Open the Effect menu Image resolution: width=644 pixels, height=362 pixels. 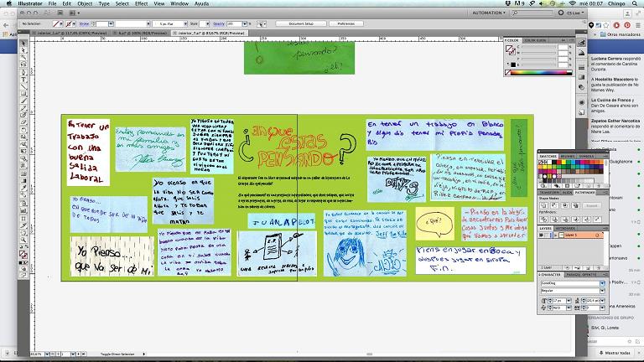(142, 4)
